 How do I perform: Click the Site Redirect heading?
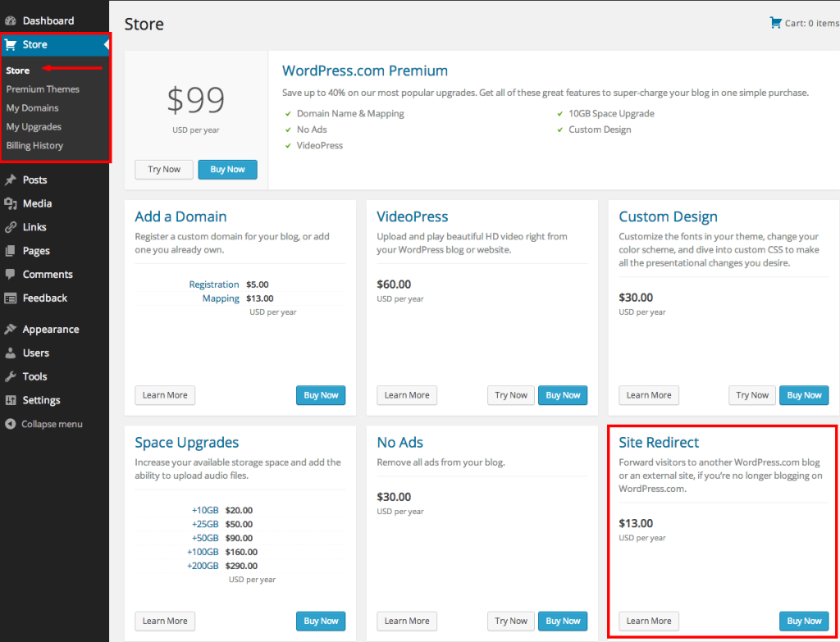(x=659, y=443)
